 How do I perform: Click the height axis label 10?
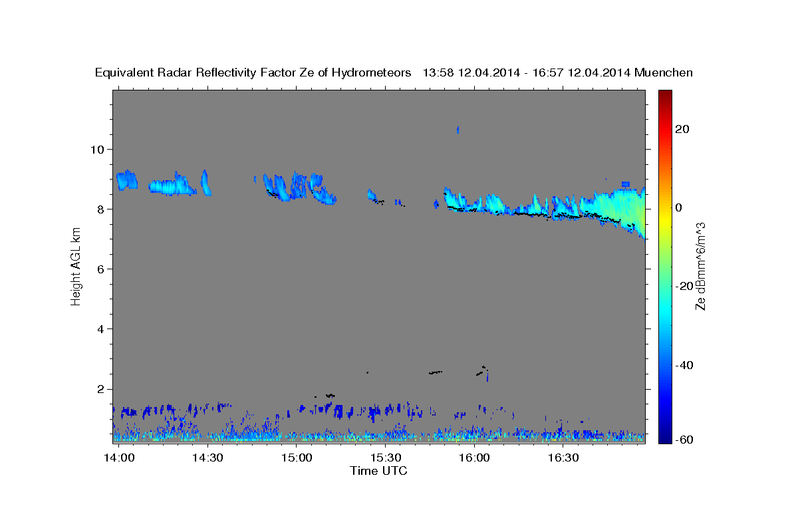pyautogui.click(x=98, y=149)
